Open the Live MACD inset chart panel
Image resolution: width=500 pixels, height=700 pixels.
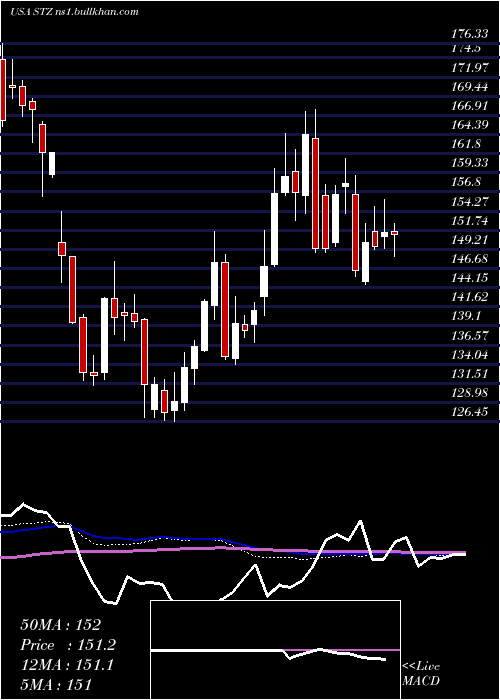(275, 650)
